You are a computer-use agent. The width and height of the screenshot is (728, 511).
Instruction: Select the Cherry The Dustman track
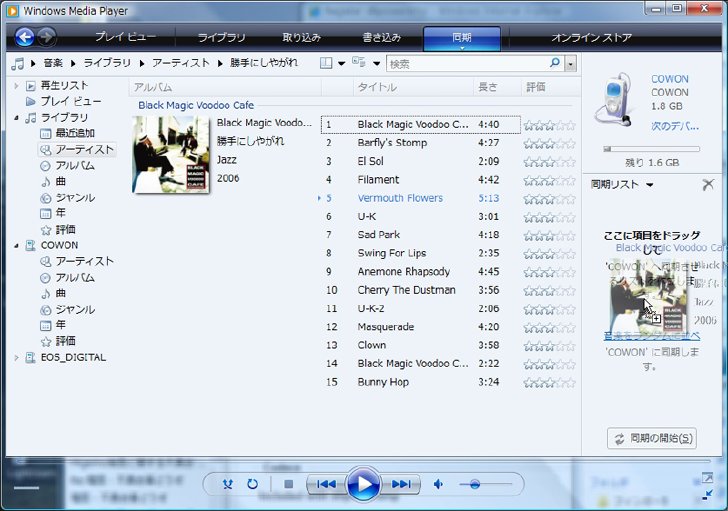pos(420,290)
